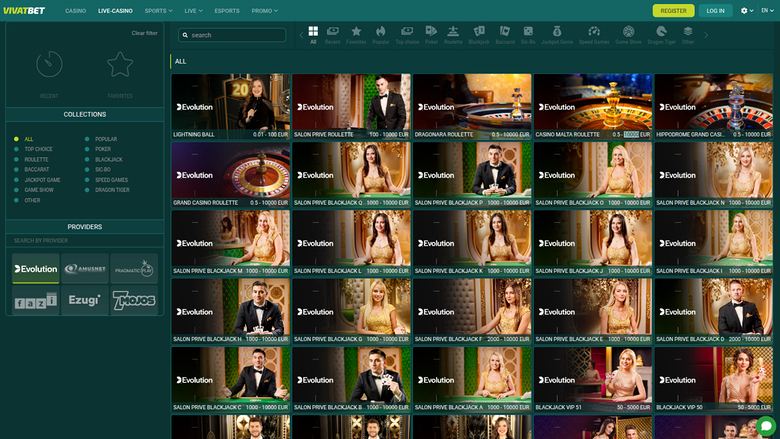Choose the Jackpot Game category icon
This screenshot has width=780, height=439.
(x=558, y=35)
